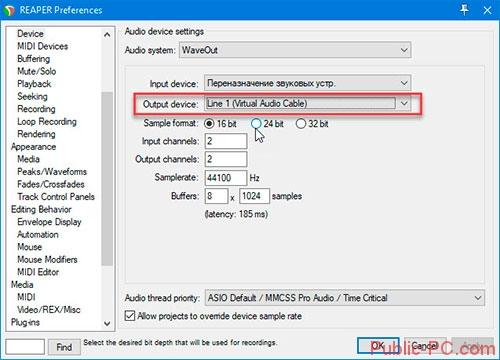The width and height of the screenshot is (500, 360).
Task: Open the Audio thread priority dropdown
Action: 345,298
